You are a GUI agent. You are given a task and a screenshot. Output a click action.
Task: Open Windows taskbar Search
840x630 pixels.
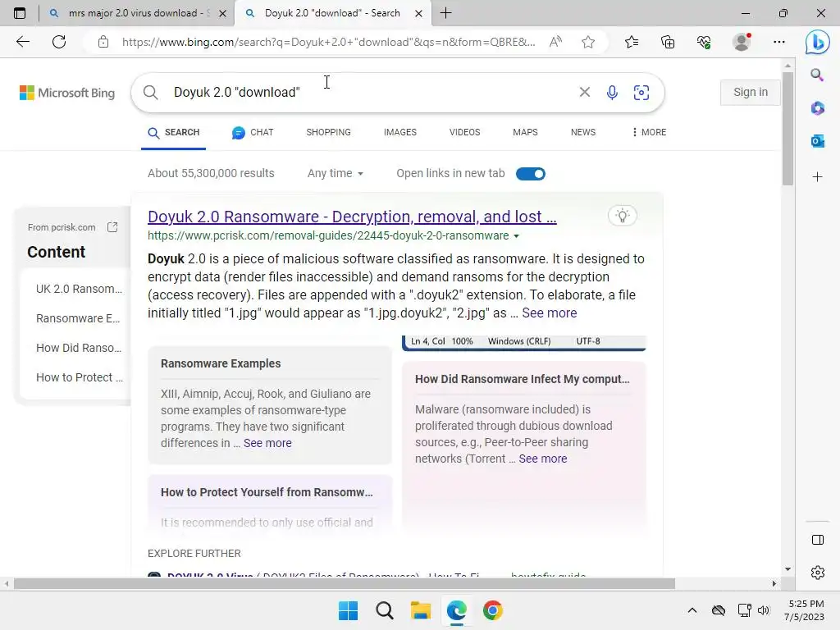(x=384, y=610)
